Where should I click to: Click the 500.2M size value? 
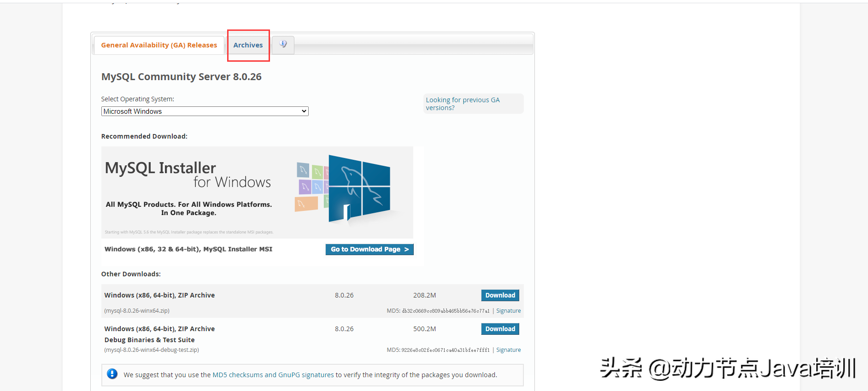pyautogui.click(x=424, y=329)
